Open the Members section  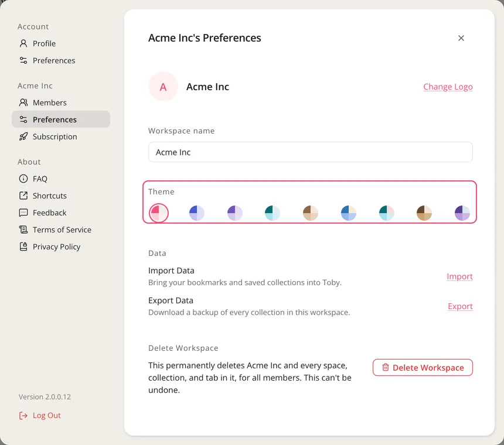pos(49,102)
